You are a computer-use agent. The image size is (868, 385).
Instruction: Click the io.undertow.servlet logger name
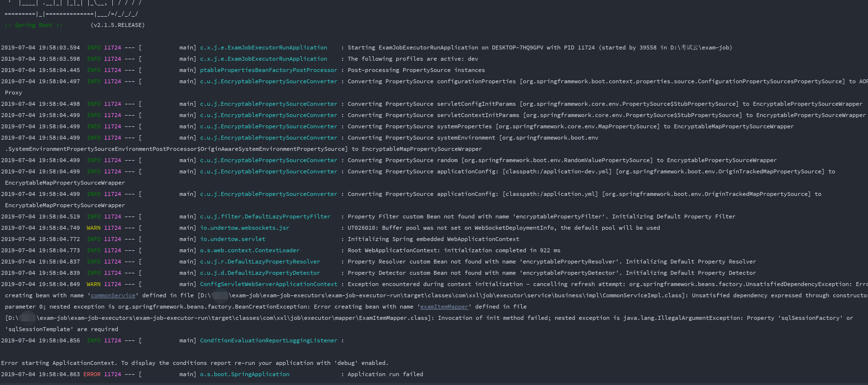pyautogui.click(x=232, y=239)
